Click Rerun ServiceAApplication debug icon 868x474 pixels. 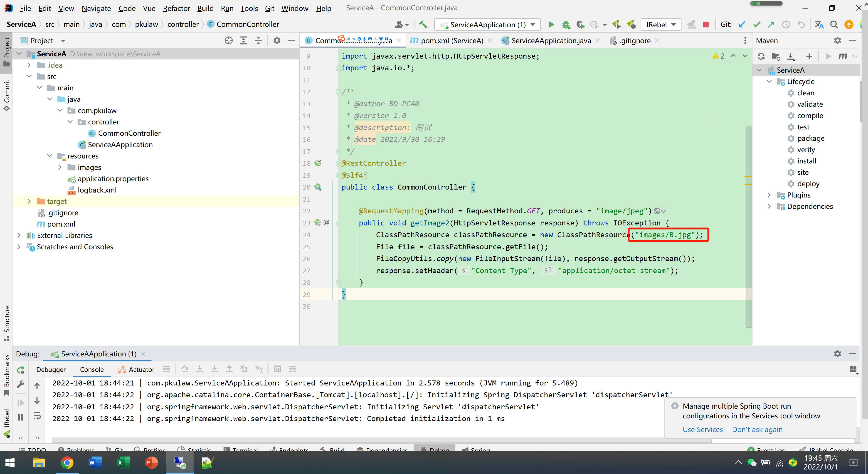[21, 370]
